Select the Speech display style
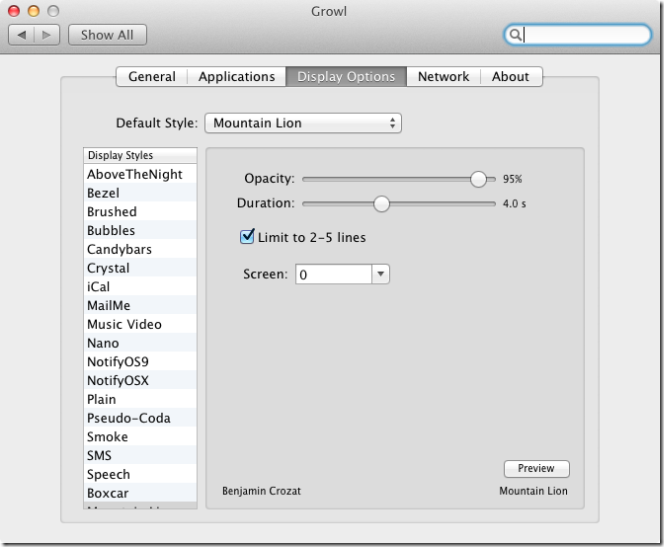Viewport: 664px width, 547px height. 140,474
